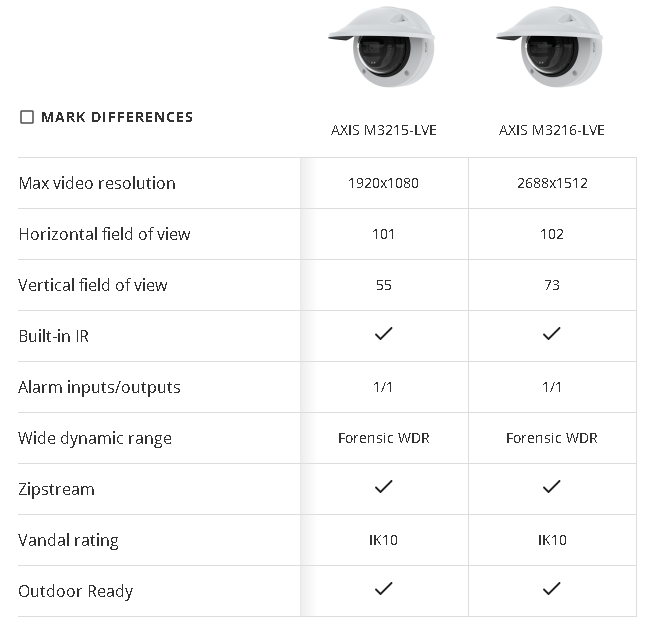Click the Alarm inputs/outputs row label

99,387
